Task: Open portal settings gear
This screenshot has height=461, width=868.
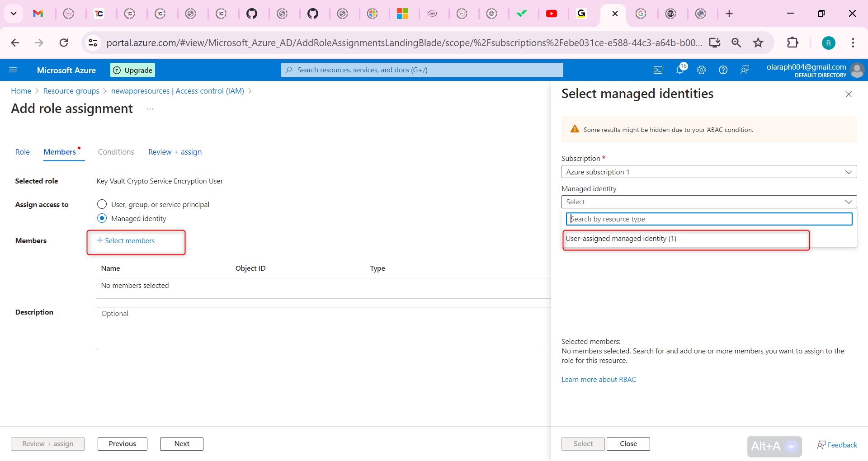Action: (701, 70)
